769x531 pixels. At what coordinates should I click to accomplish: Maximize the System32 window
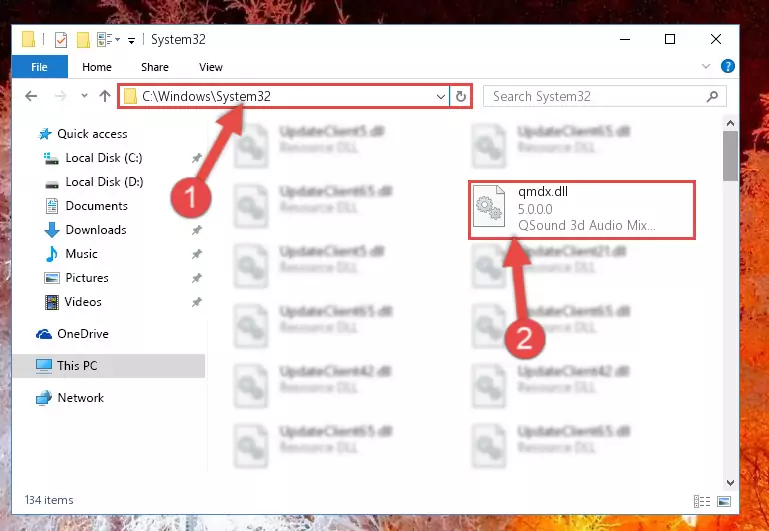[670, 39]
